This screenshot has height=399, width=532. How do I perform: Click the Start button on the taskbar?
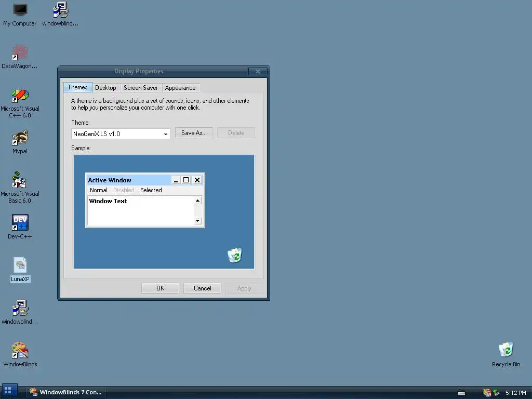click(8, 391)
